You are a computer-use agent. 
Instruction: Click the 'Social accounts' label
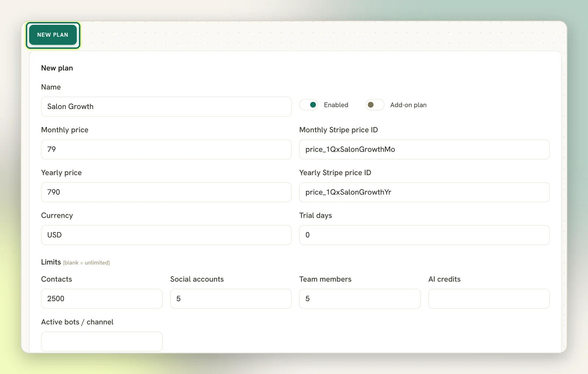[197, 279]
